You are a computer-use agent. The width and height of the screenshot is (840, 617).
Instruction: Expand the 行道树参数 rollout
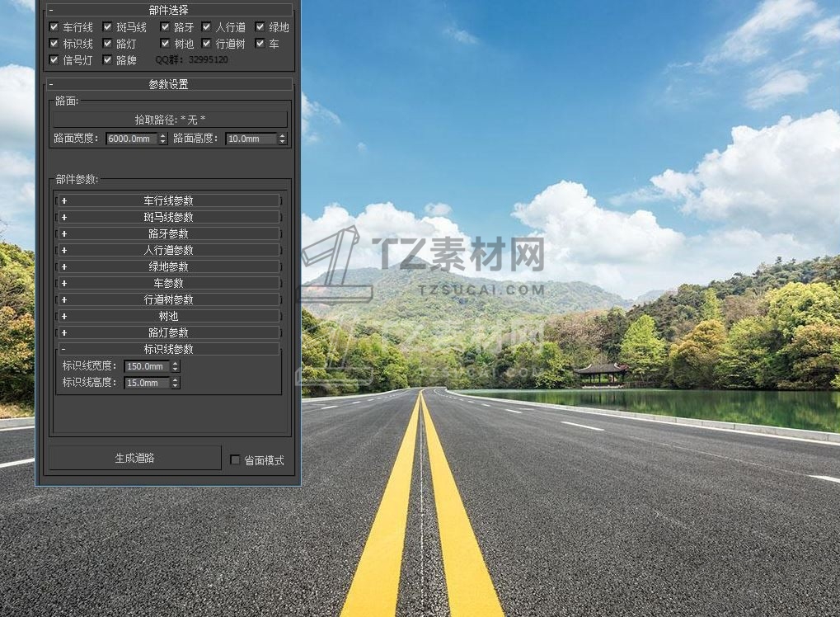tap(168, 299)
